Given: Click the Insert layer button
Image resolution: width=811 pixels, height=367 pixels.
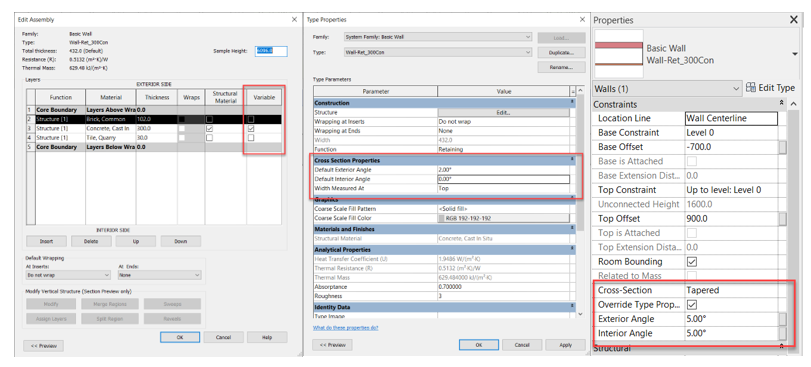Looking at the screenshot, I should coord(46,241).
